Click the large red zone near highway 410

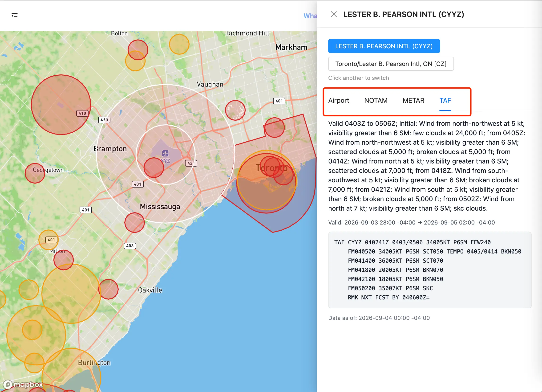pos(61,105)
